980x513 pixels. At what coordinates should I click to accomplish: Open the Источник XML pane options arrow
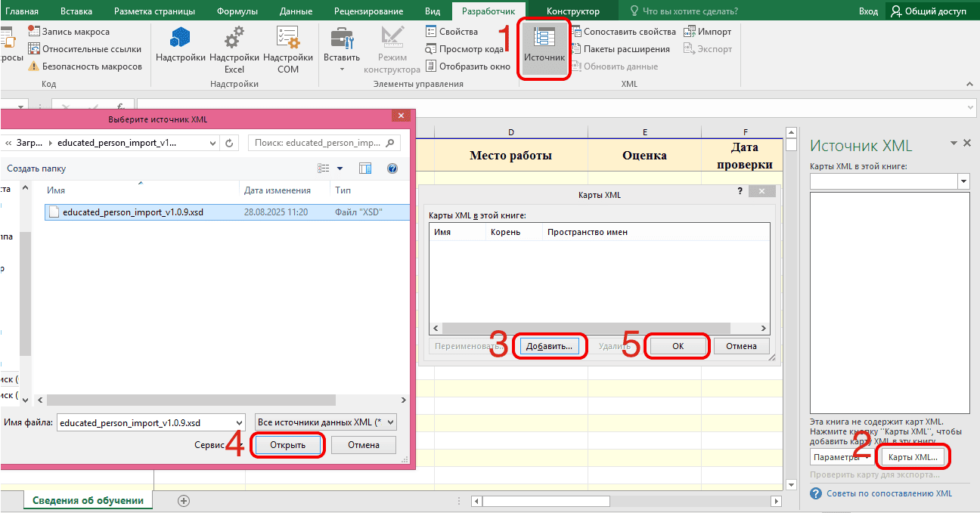pos(954,143)
